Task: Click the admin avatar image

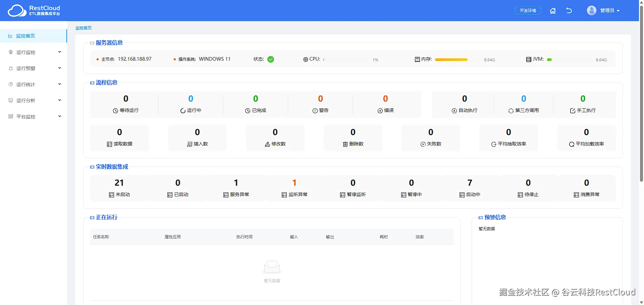Action: click(591, 10)
